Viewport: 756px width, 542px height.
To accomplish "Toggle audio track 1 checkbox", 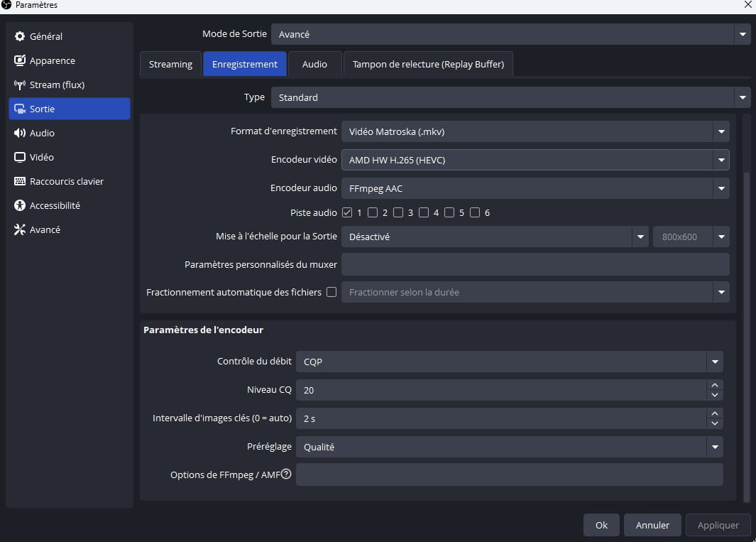I will coord(347,212).
